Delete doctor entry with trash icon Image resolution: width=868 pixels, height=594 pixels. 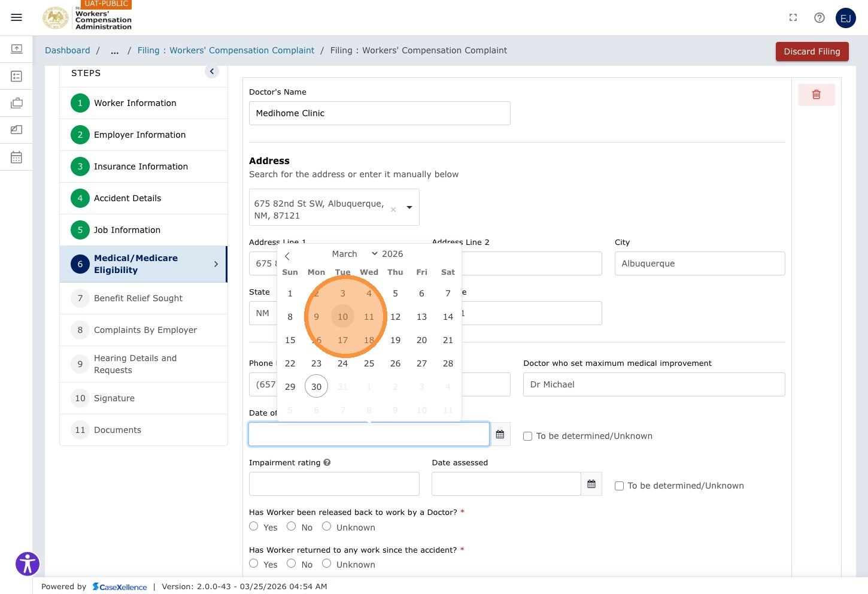(816, 95)
